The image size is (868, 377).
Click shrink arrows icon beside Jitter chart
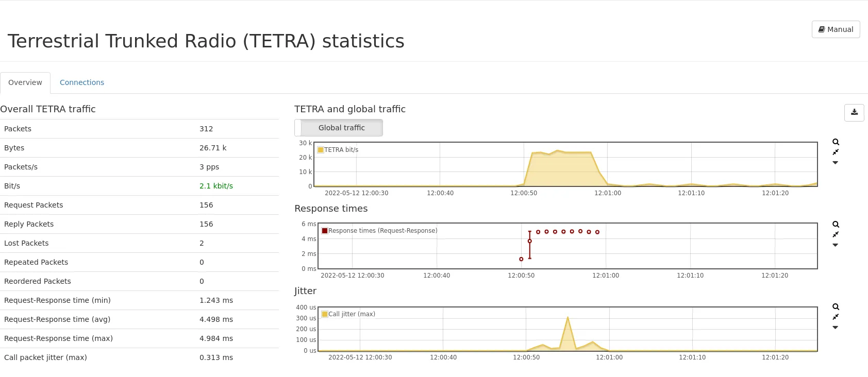(x=836, y=317)
